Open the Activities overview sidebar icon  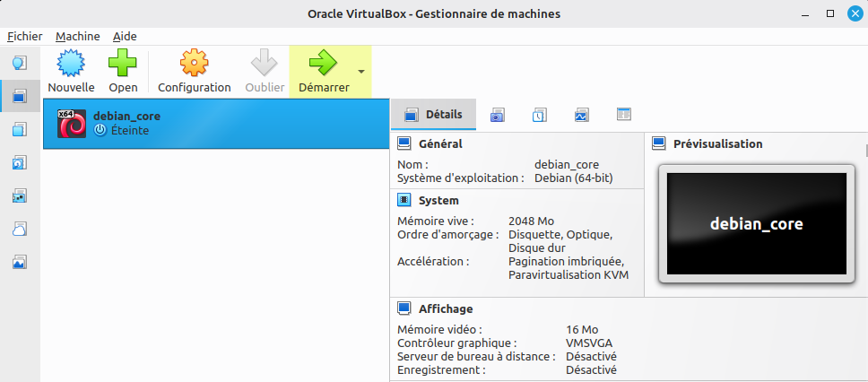point(20,262)
